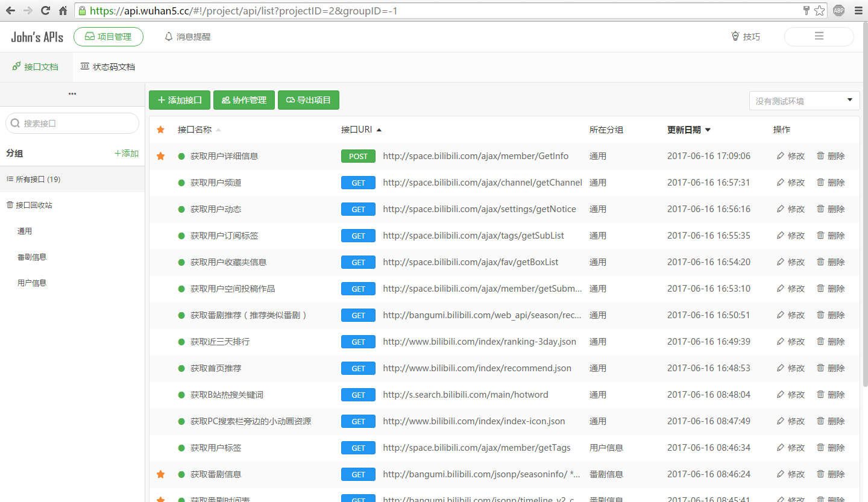Switch to the 状态码文档 tab

click(107, 67)
